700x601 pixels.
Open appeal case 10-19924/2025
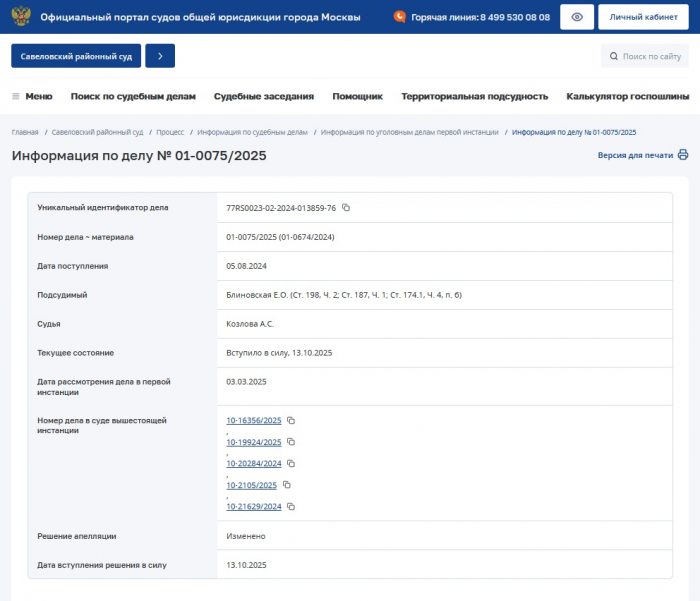click(x=254, y=442)
